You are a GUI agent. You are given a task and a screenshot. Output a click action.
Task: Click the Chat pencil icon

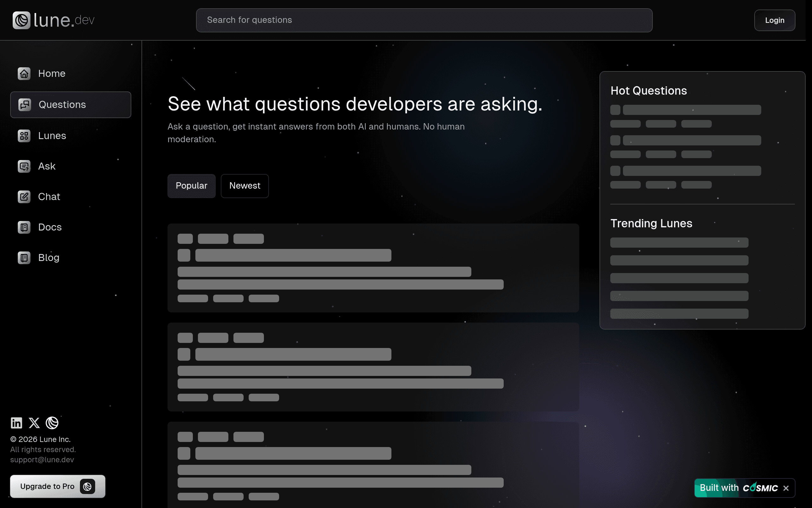24,197
